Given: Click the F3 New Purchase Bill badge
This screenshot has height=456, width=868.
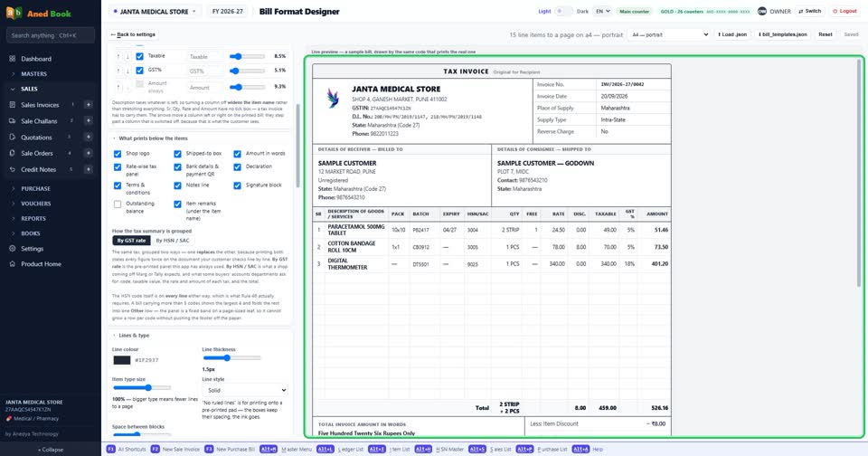Looking at the screenshot, I should click(209, 450).
